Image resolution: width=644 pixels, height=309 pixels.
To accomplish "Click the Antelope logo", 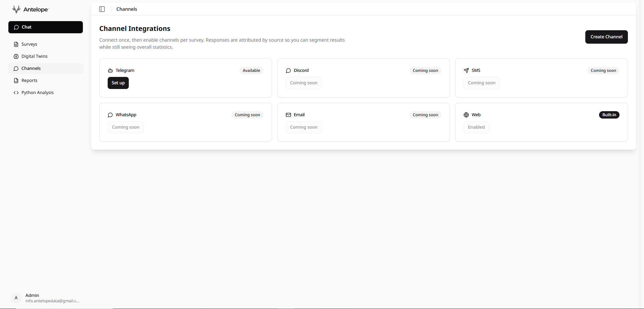I will click(30, 9).
